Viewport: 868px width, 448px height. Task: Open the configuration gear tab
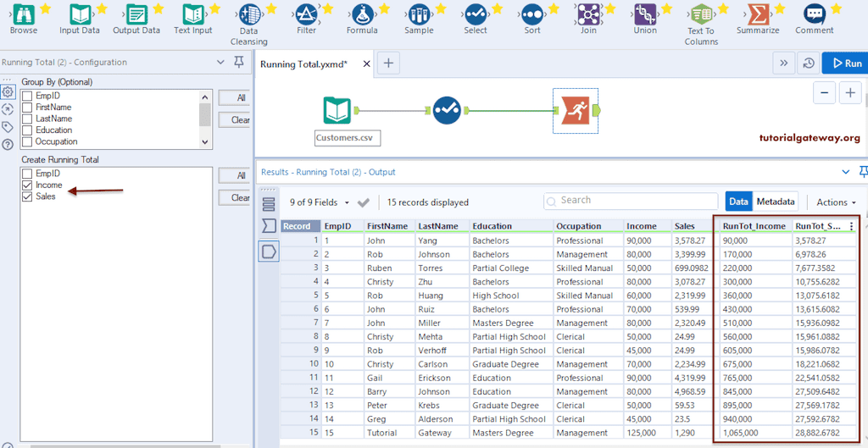tap(8, 91)
